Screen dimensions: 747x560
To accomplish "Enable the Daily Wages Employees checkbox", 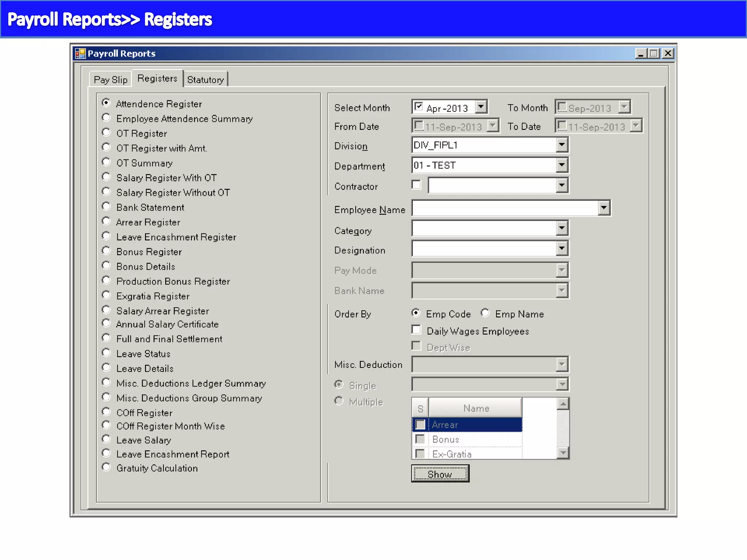I will tap(417, 330).
